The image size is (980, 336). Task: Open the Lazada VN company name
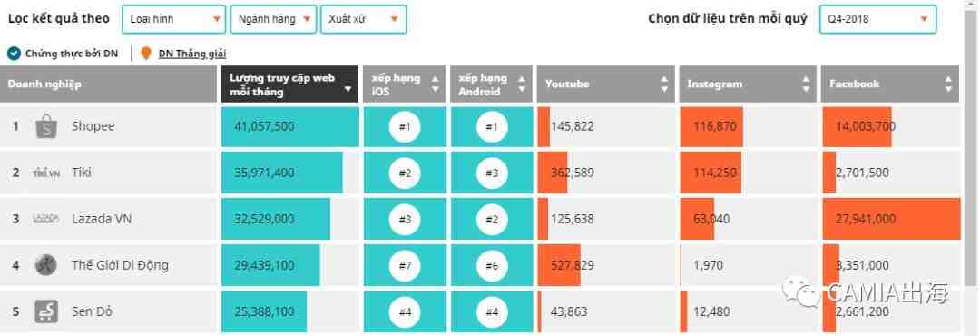[102, 219]
